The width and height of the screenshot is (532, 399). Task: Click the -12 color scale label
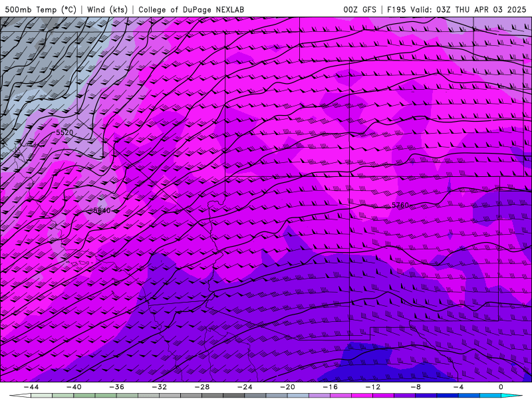pos(373,387)
